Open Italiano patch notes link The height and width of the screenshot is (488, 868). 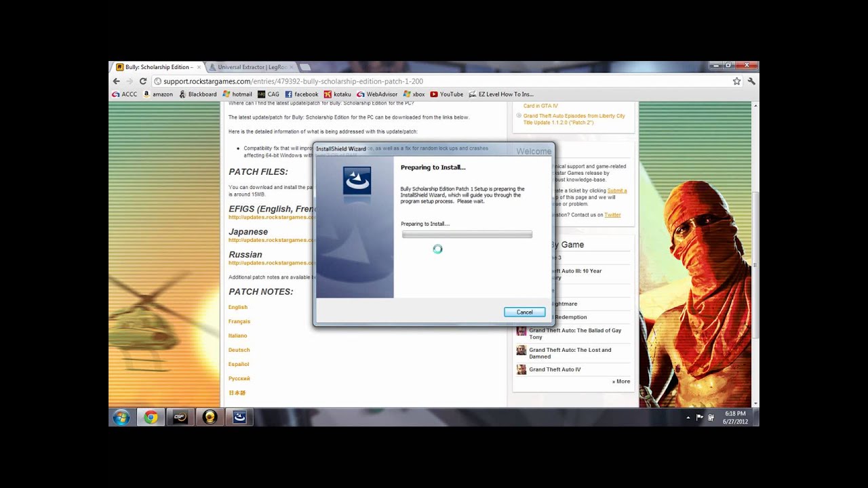tap(238, 335)
